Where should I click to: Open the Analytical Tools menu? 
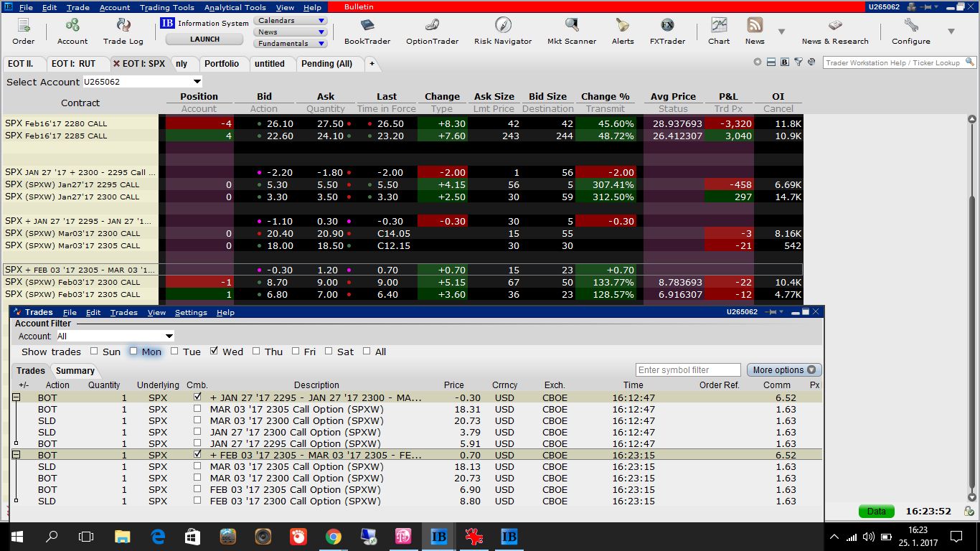(x=235, y=7)
